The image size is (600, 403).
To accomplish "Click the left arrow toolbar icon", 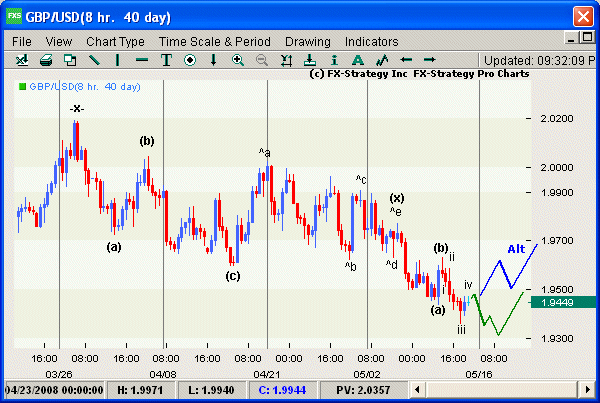I will coord(406,60).
